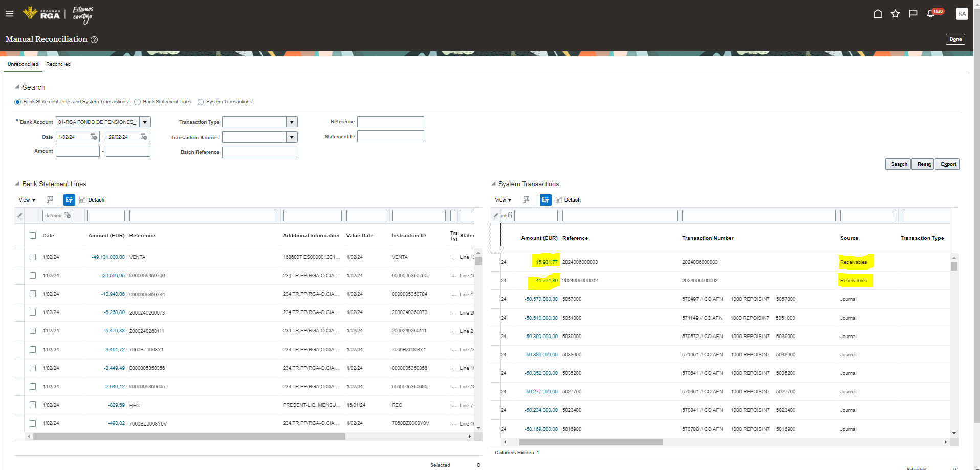980x470 pixels.
Task: Select the Bank Statement Lines radio option
Action: click(x=137, y=102)
